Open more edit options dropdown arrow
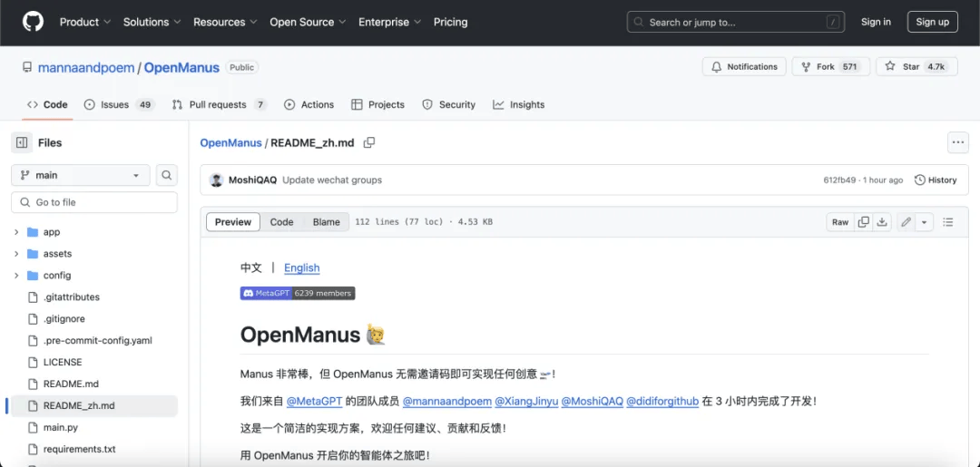The height and width of the screenshot is (467, 980). coord(924,222)
